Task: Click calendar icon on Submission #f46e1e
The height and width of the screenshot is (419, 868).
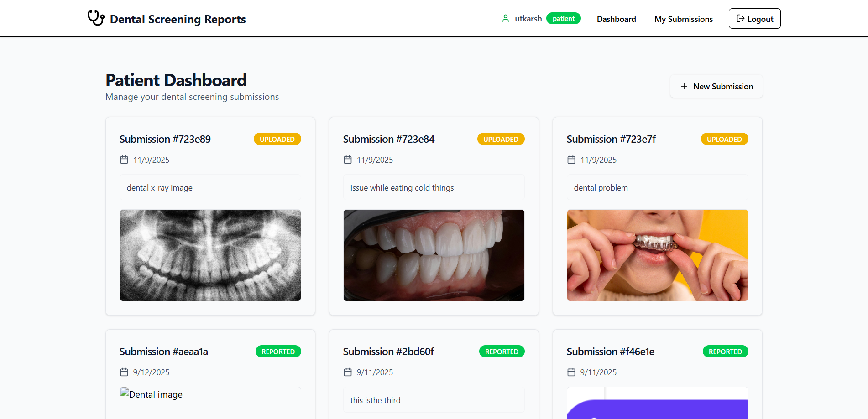Action: click(x=571, y=372)
